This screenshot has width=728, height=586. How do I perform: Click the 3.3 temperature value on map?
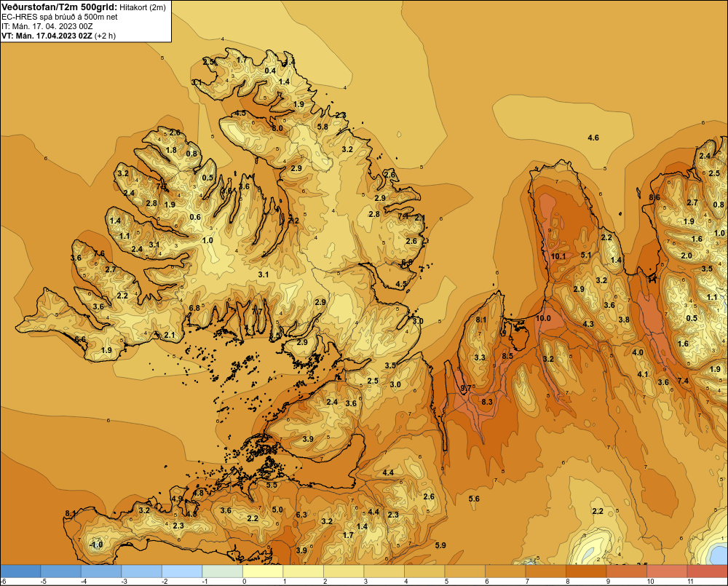480,357
